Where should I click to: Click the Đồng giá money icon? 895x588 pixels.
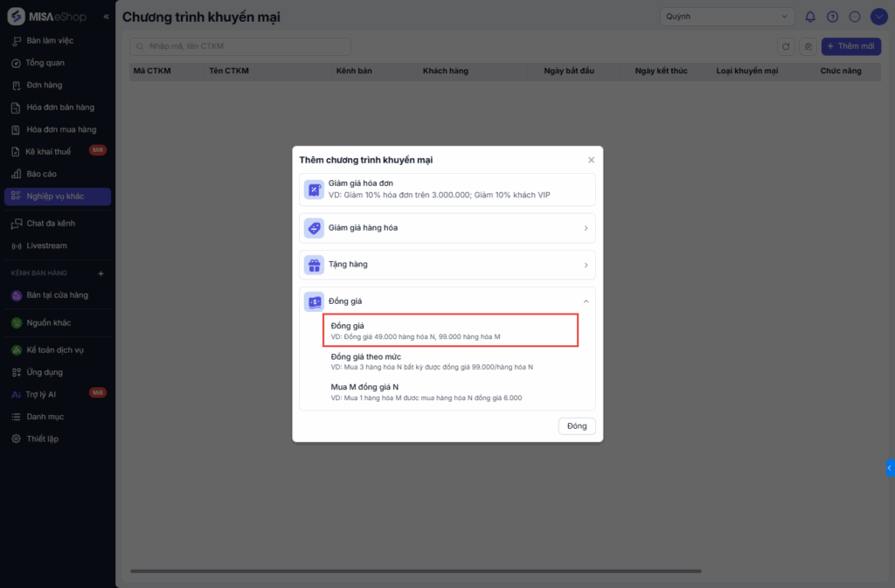click(x=314, y=301)
